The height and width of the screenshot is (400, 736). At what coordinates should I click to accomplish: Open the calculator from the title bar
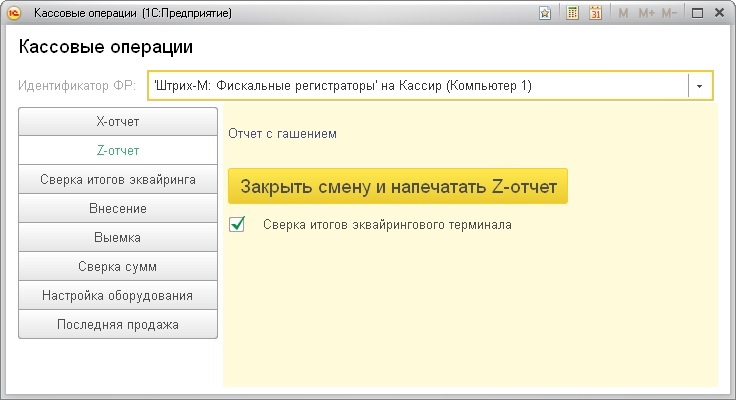click(x=573, y=13)
